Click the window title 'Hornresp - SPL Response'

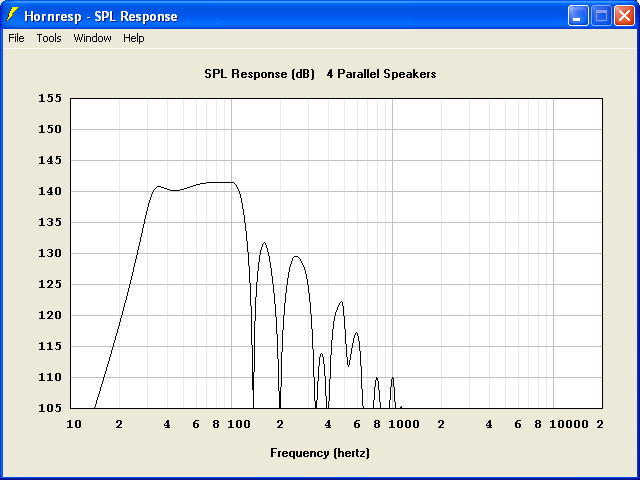(x=101, y=16)
